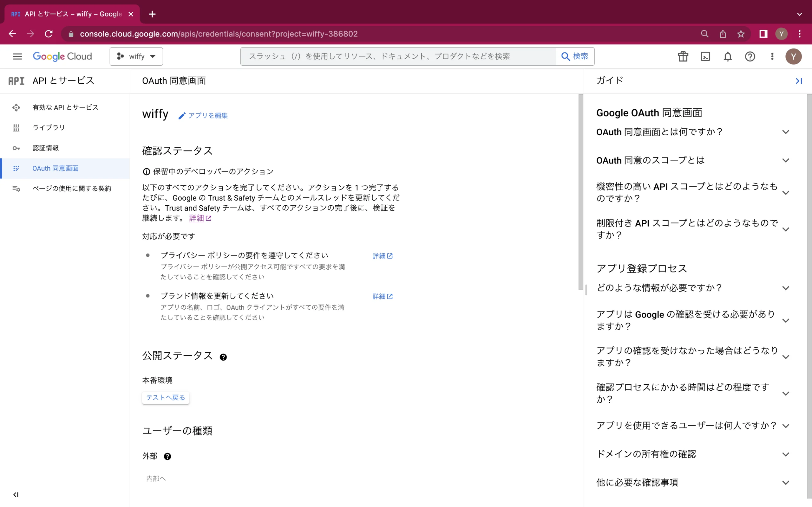Click the gift box free trial icon
This screenshot has width=812, height=507.
pos(683,56)
